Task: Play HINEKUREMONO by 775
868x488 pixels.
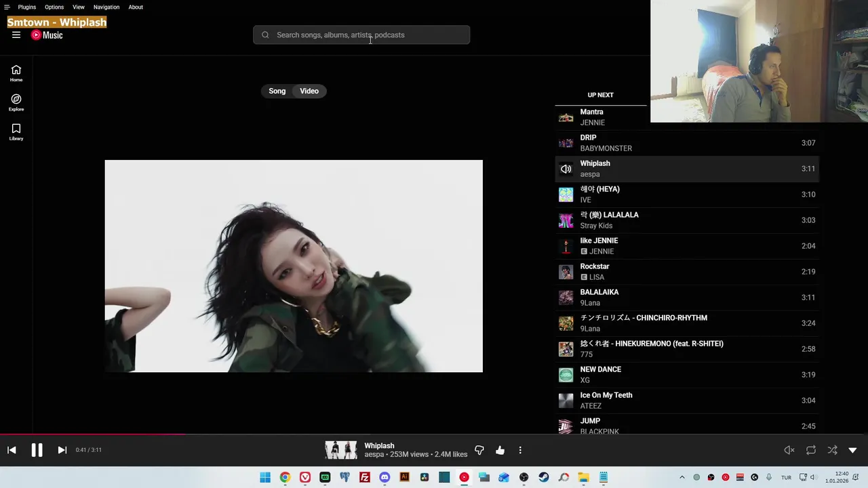Action: point(687,349)
